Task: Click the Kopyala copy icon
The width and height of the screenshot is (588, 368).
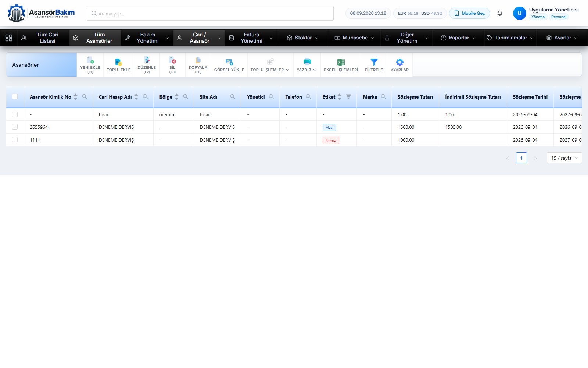Action: pos(198,60)
